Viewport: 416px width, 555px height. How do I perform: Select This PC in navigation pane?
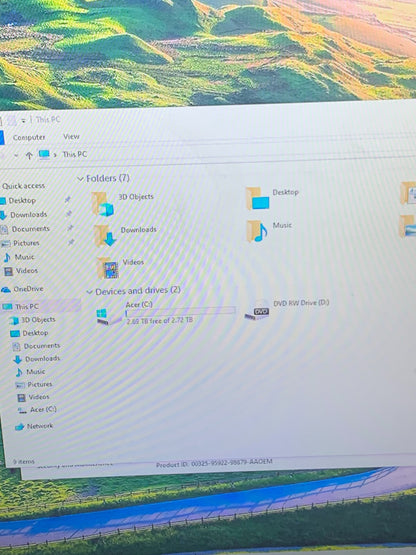27,307
